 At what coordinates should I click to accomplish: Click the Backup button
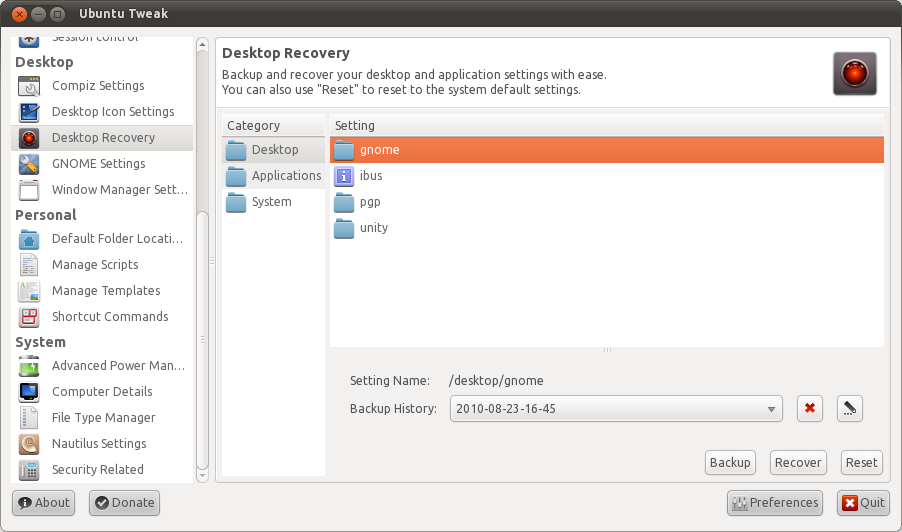click(x=730, y=462)
